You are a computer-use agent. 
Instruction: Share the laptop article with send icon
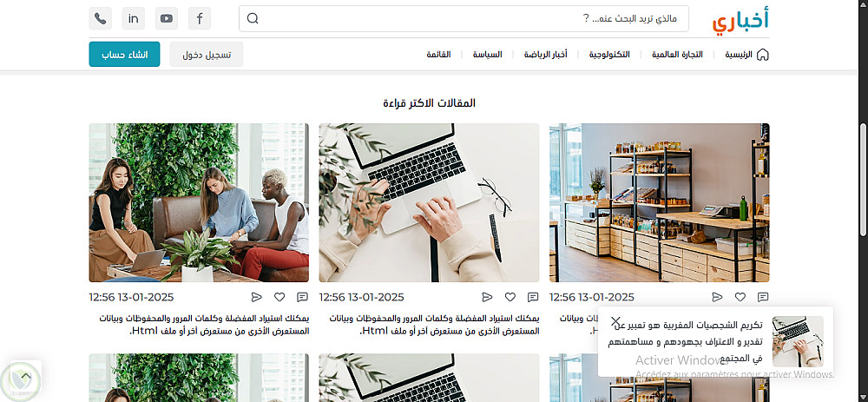point(487,297)
